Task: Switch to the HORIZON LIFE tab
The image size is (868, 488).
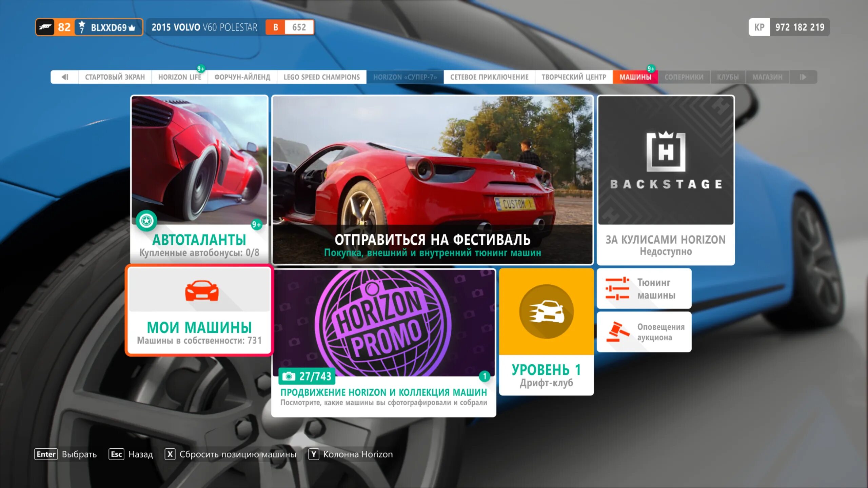Action: coord(180,77)
